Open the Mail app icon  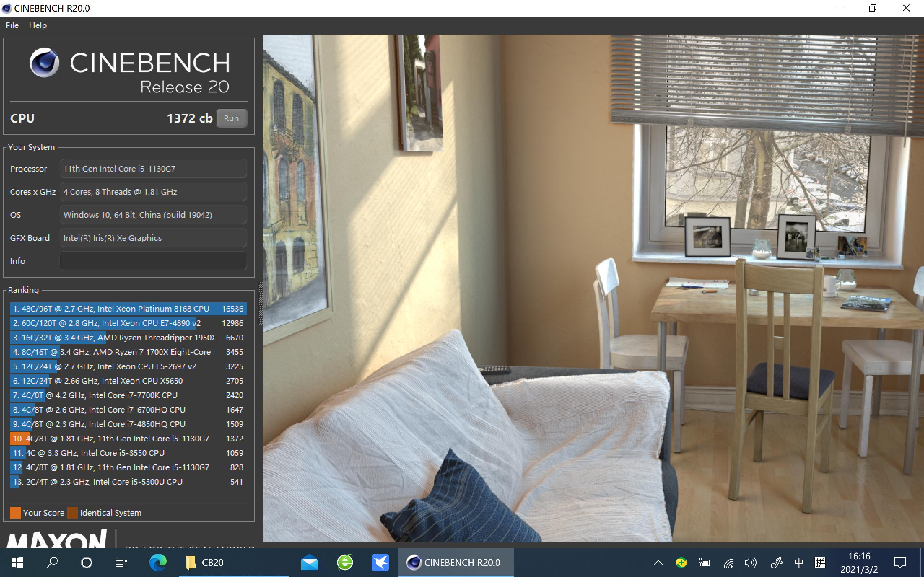(309, 563)
